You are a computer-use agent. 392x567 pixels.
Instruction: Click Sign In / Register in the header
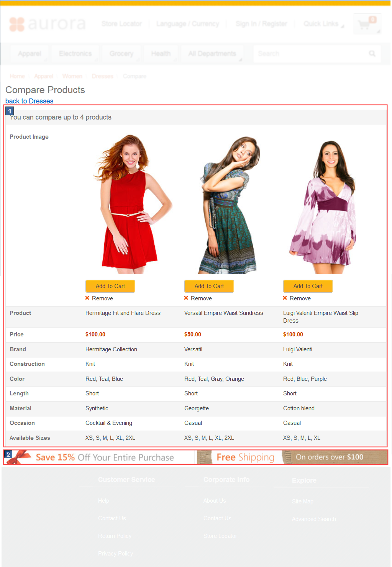click(261, 24)
